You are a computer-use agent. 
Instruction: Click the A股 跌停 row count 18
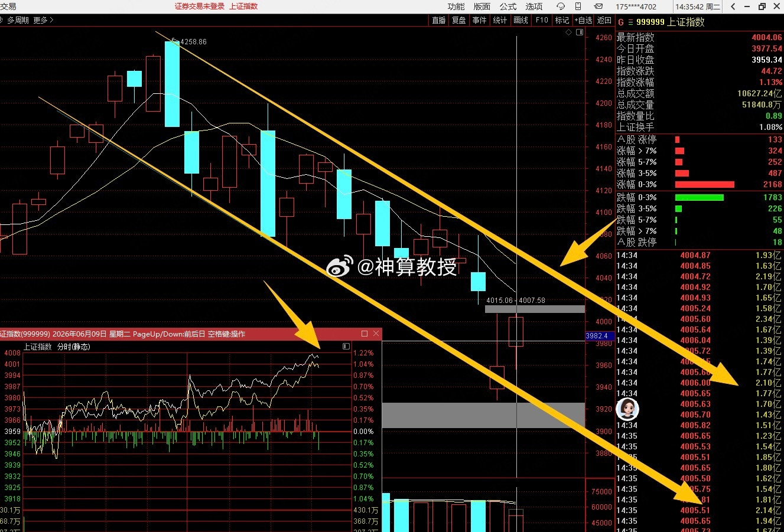tap(777, 242)
